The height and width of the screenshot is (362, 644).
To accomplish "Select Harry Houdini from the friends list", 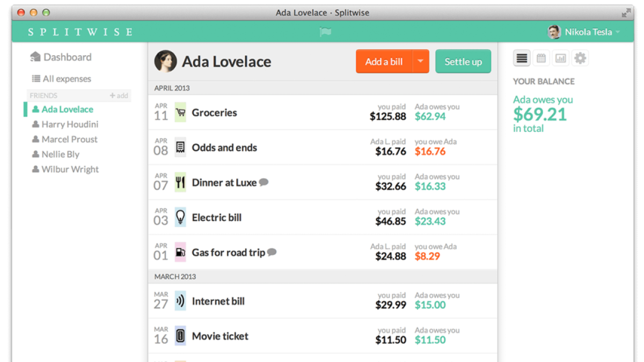I will tap(70, 124).
